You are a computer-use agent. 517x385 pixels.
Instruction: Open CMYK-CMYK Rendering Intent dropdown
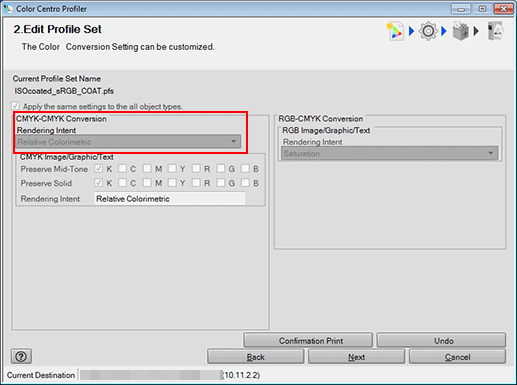click(x=128, y=142)
